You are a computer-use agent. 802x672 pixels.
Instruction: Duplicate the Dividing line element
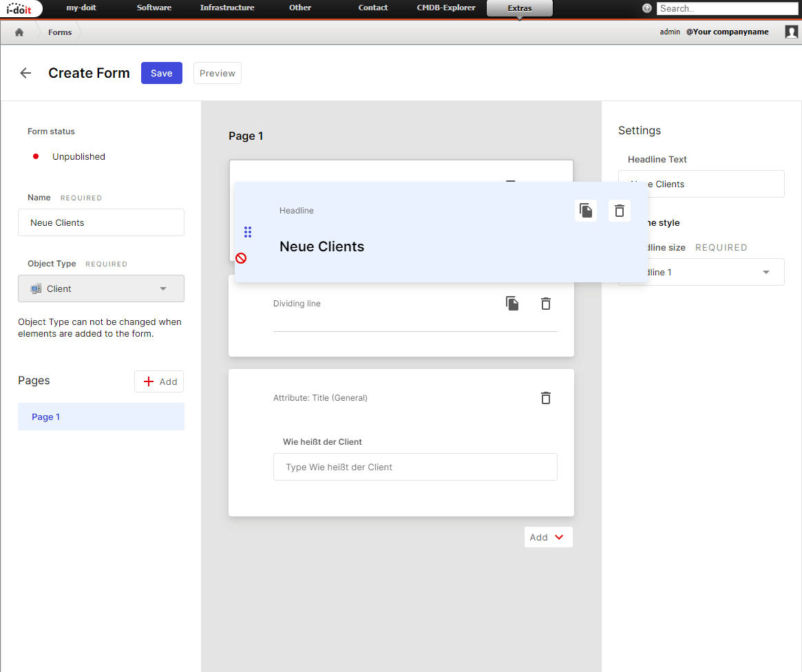[512, 304]
